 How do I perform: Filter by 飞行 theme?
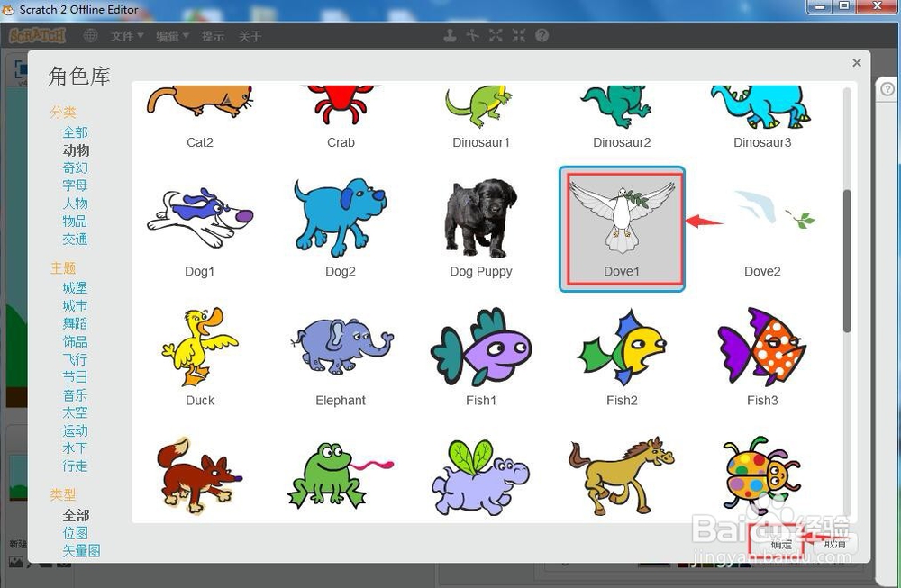[76, 359]
